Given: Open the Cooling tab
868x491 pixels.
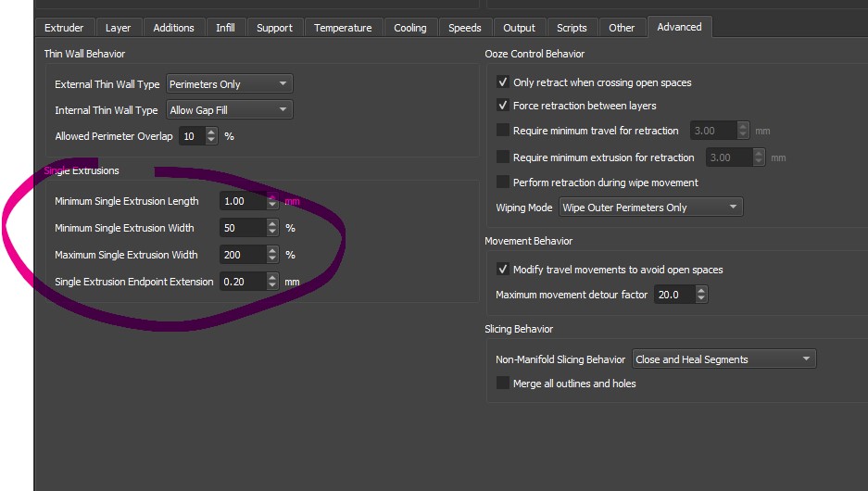Looking at the screenshot, I should click(410, 28).
